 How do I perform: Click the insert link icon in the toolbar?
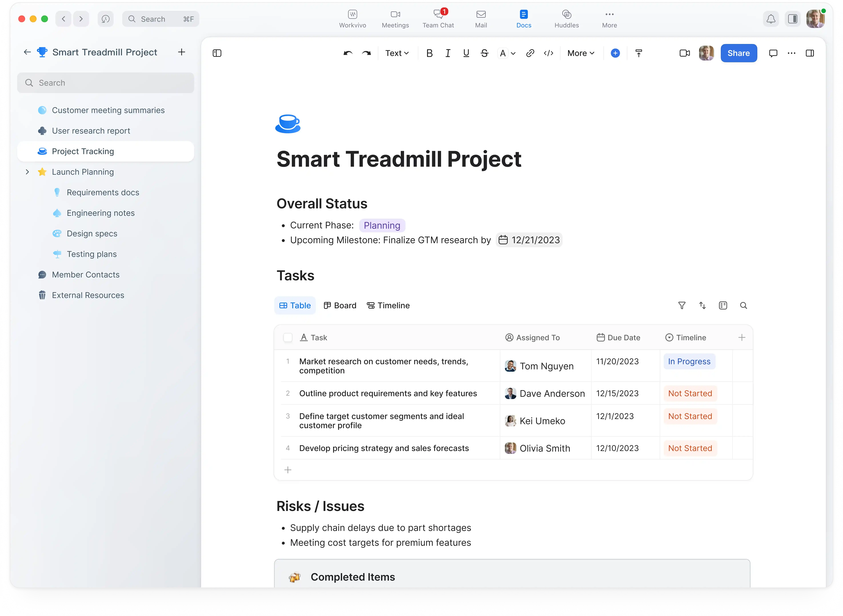tap(530, 53)
